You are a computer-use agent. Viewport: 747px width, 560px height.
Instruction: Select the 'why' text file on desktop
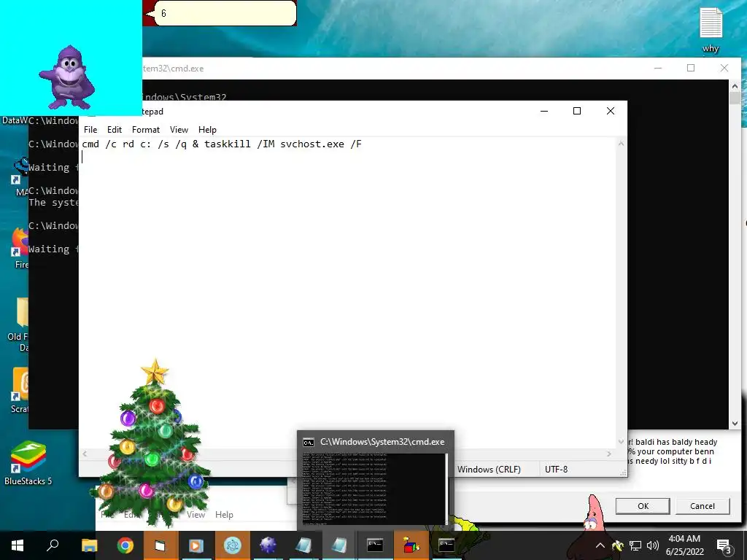[711, 30]
